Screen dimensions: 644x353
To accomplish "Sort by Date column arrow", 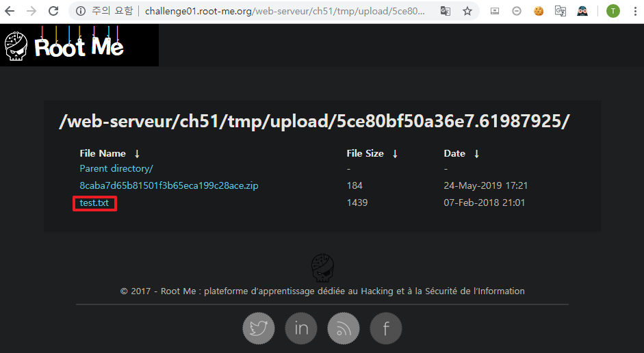I will point(476,154).
